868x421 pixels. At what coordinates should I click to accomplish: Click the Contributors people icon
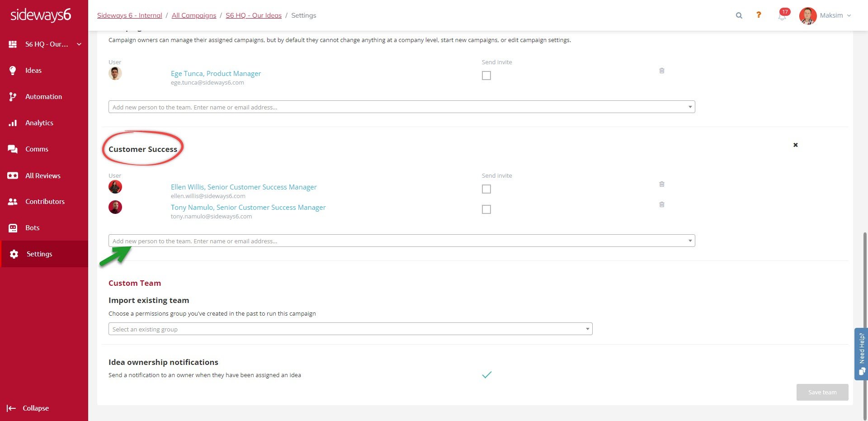tap(13, 202)
